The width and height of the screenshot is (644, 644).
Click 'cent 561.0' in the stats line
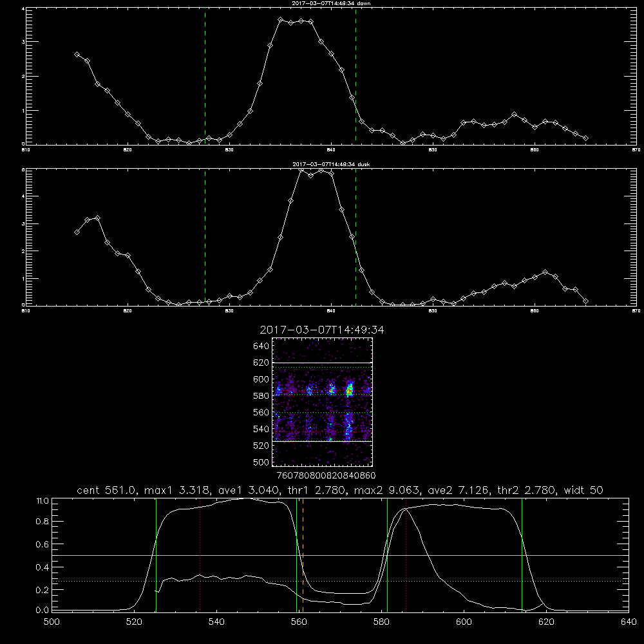pyautogui.click(x=106, y=490)
